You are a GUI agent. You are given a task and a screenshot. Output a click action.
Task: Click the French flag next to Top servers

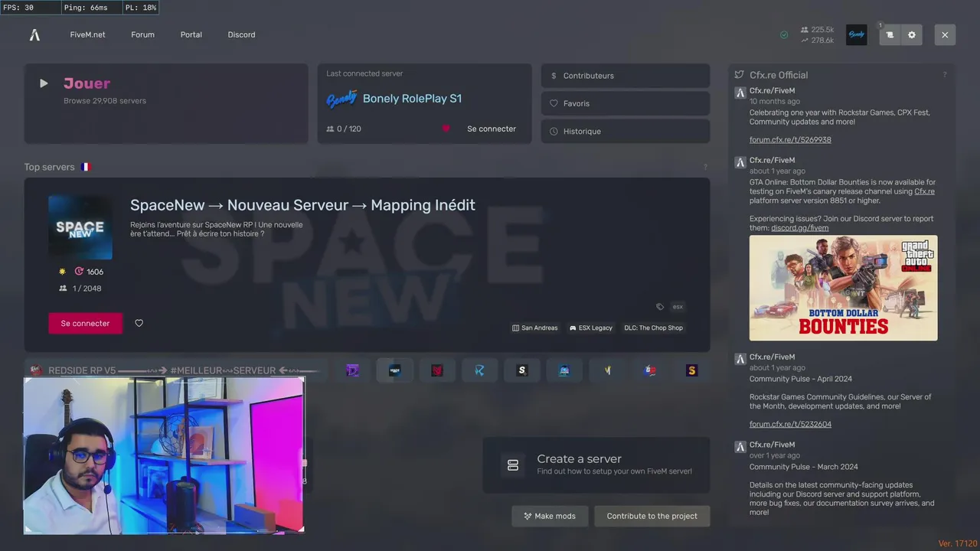(x=86, y=167)
